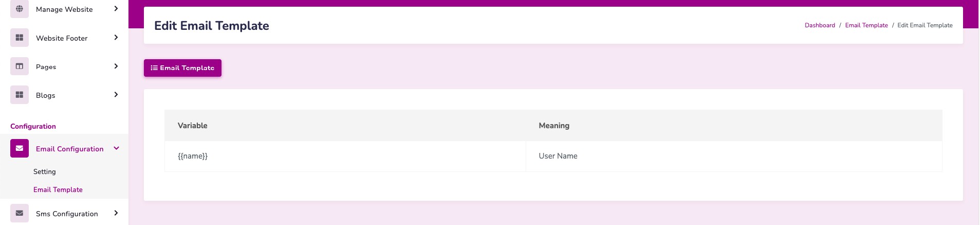The height and width of the screenshot is (225, 980).
Task: Click list icon on Email Template button
Action: 154,68
